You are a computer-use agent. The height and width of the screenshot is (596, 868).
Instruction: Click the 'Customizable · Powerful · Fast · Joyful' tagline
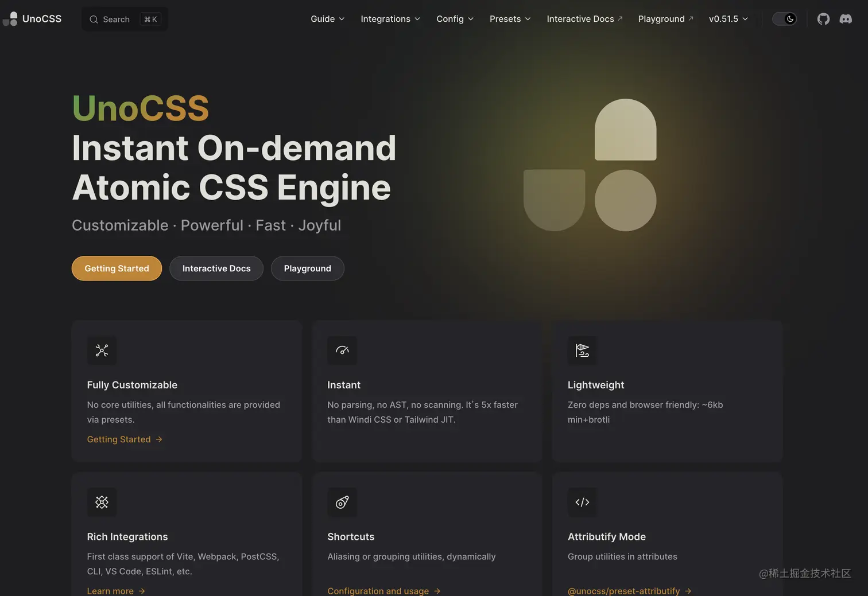207,225
